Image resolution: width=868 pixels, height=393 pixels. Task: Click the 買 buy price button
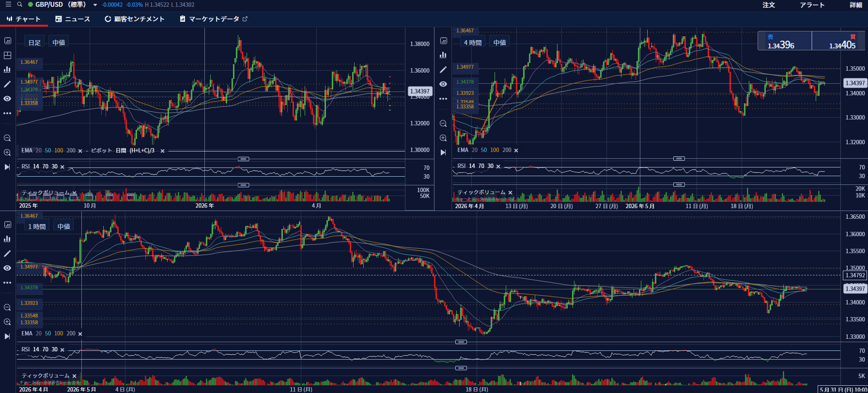coord(838,41)
